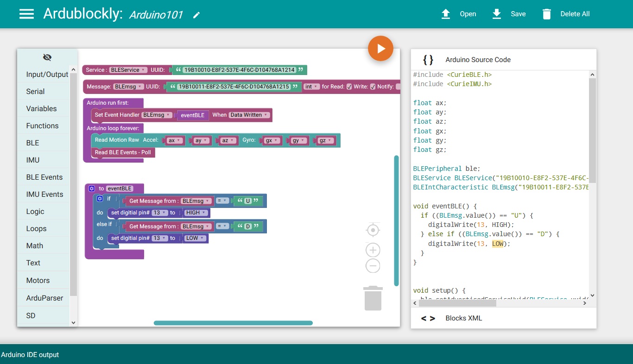Open BLE toolbox category
Screen dimensions: 633x364
click(x=44, y=143)
